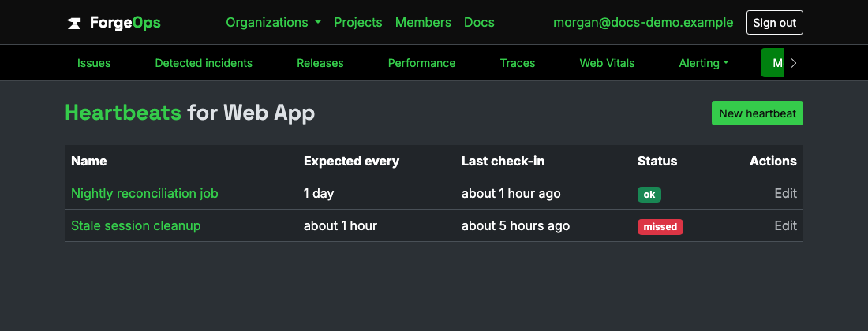Open the Nightly reconciliation job heartbeat

click(144, 193)
